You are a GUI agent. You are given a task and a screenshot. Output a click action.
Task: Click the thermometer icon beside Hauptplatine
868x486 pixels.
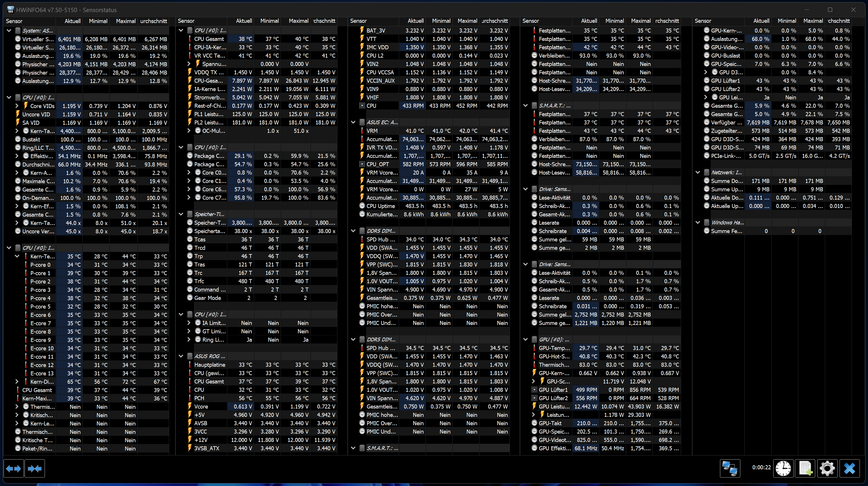[x=190, y=365]
